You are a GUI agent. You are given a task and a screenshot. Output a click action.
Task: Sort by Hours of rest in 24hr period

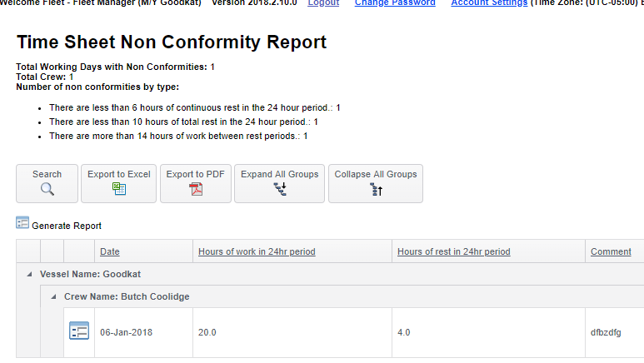(454, 251)
